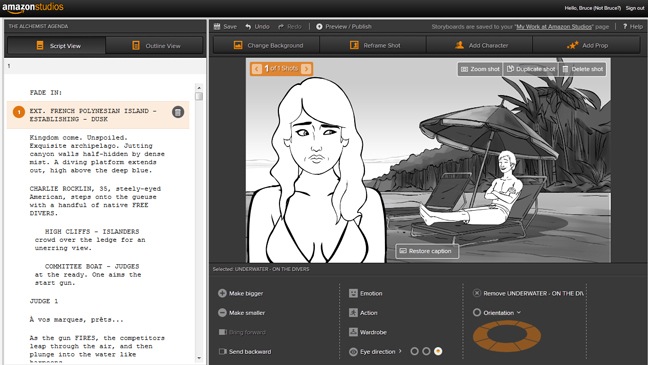Open the Help link

click(633, 26)
